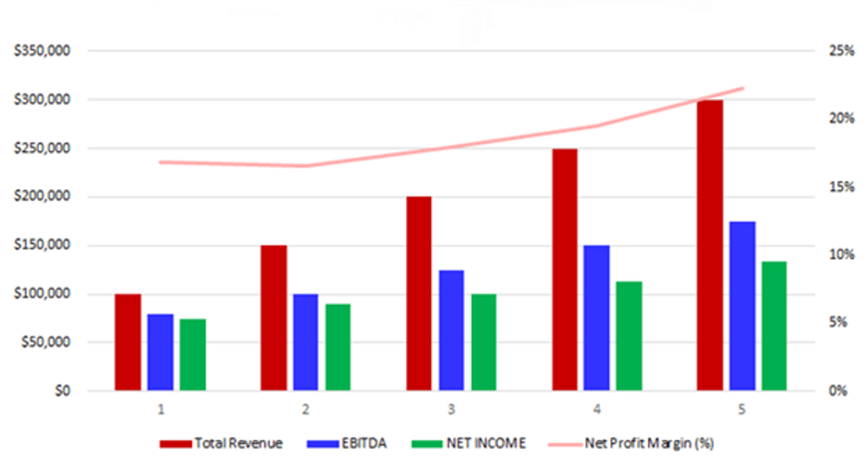Select the green Net Income bar for year 1

[193, 355]
